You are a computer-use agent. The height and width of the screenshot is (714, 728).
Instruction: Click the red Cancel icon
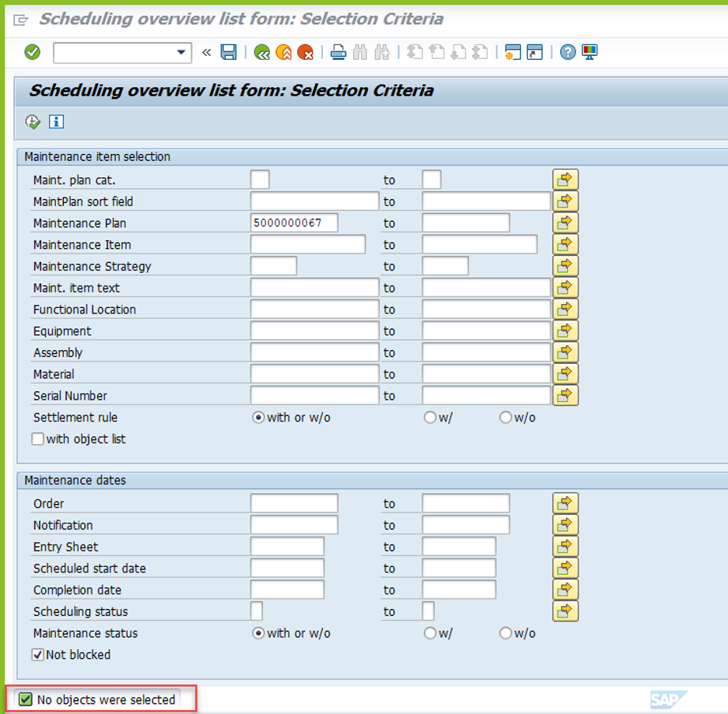(x=306, y=52)
